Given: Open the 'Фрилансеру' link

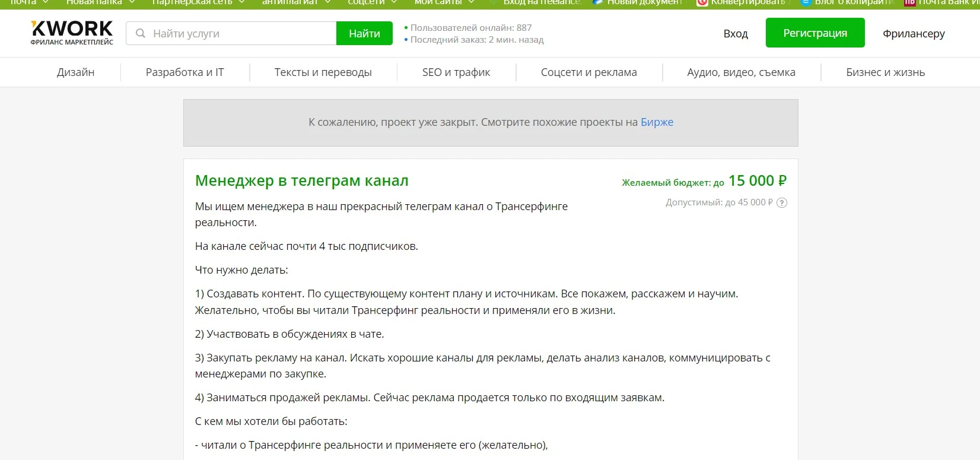Looking at the screenshot, I should 914,34.
